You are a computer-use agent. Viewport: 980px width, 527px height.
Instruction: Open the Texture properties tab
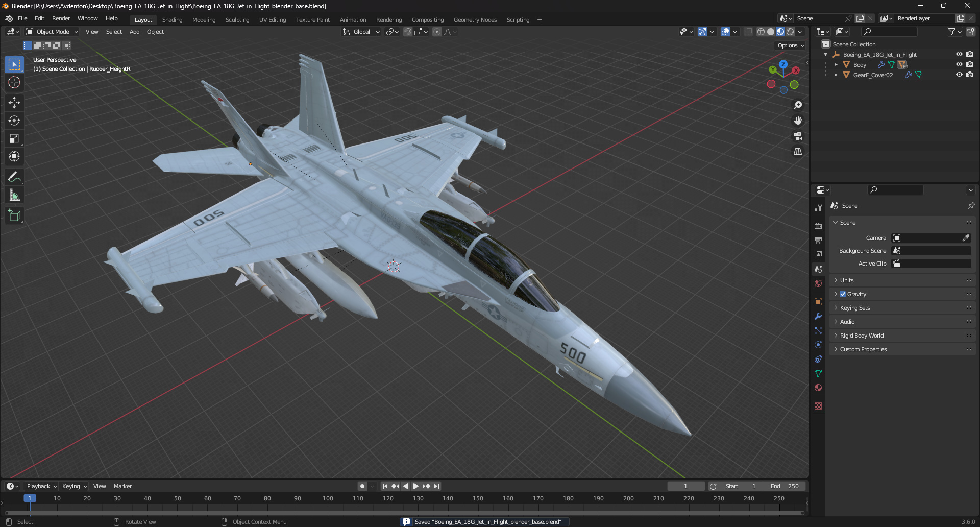click(818, 406)
